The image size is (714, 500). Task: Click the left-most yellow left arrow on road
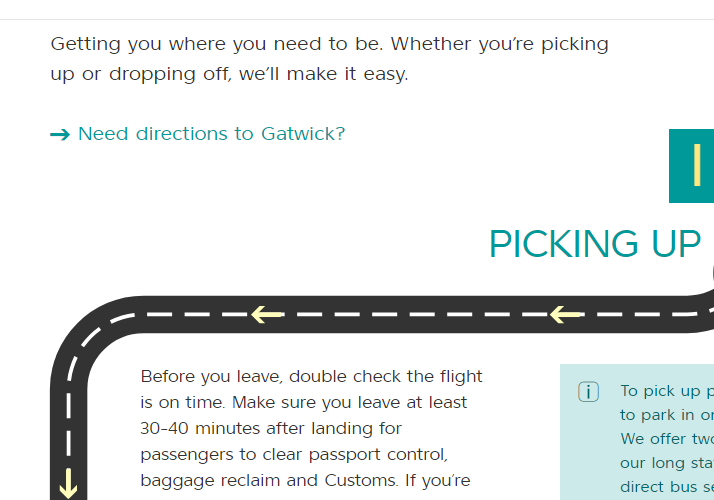tap(267, 315)
